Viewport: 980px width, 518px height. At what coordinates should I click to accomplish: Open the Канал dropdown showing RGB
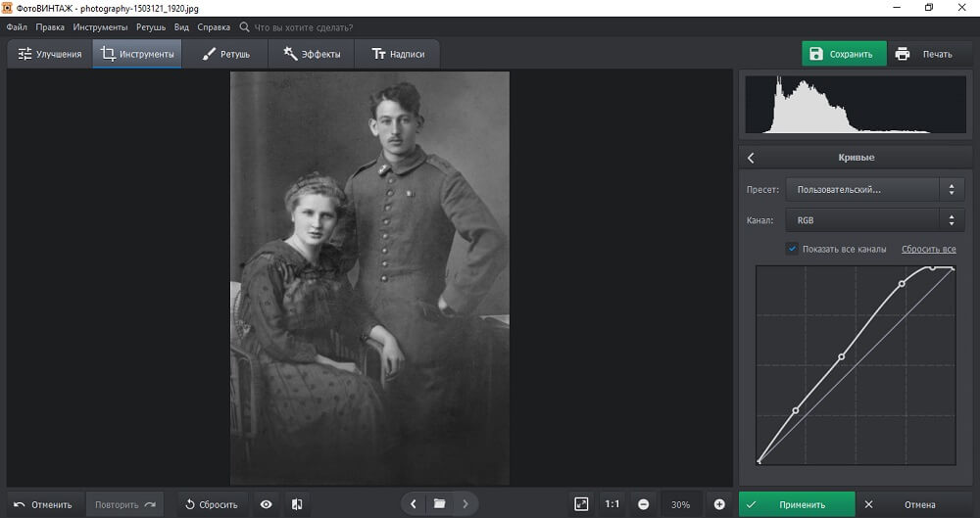pyautogui.click(x=862, y=220)
